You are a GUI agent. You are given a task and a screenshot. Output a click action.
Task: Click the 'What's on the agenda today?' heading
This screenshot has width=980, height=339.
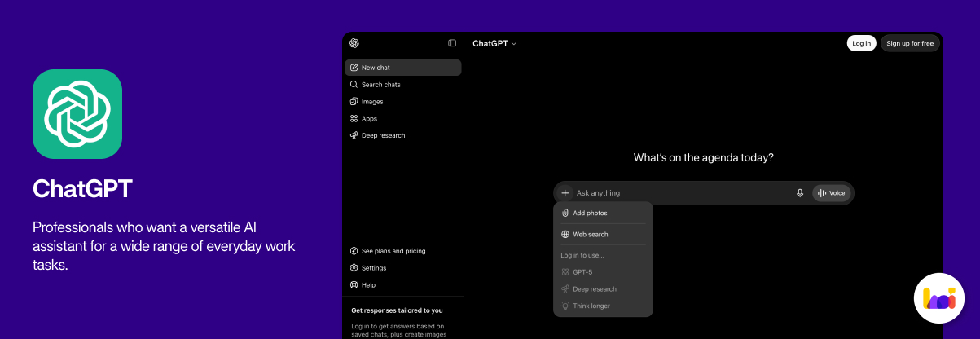coord(704,157)
